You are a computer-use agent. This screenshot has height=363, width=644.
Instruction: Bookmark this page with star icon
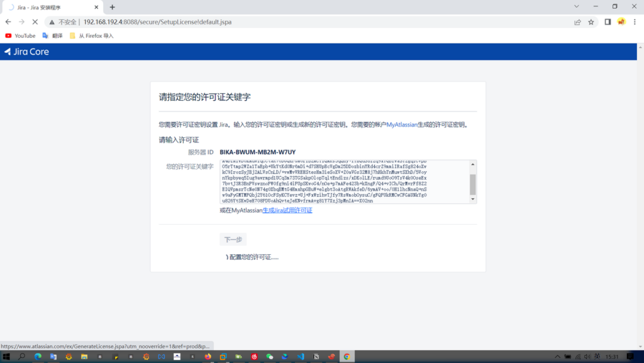591,22
